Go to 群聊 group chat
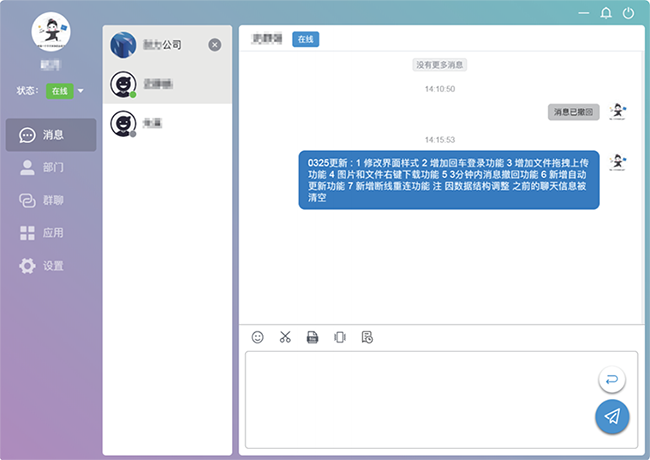 coord(52,200)
